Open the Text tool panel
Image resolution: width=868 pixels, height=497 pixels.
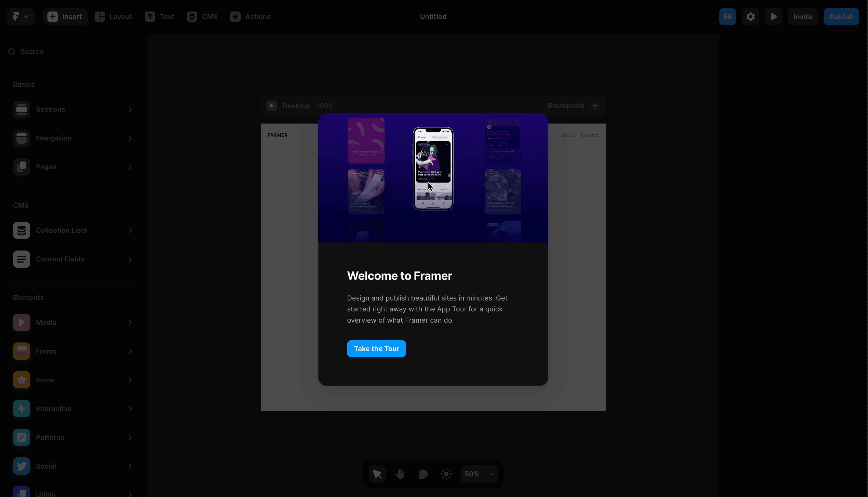[160, 17]
